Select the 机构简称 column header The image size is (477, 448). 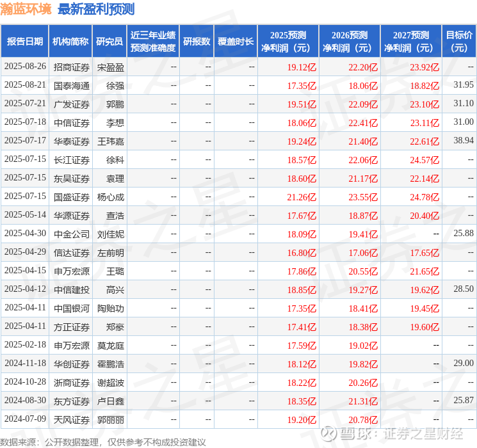70,41
